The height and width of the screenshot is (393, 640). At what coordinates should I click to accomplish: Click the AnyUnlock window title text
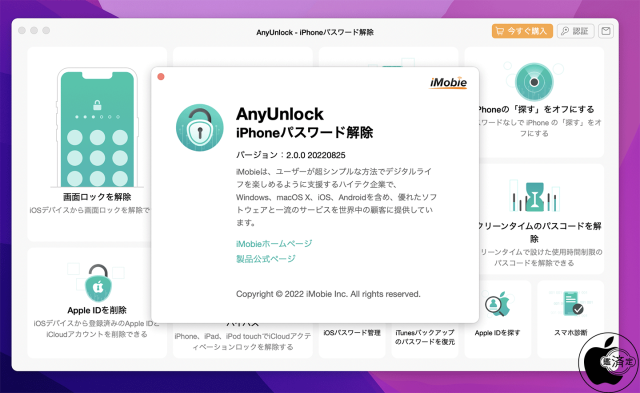click(x=315, y=32)
